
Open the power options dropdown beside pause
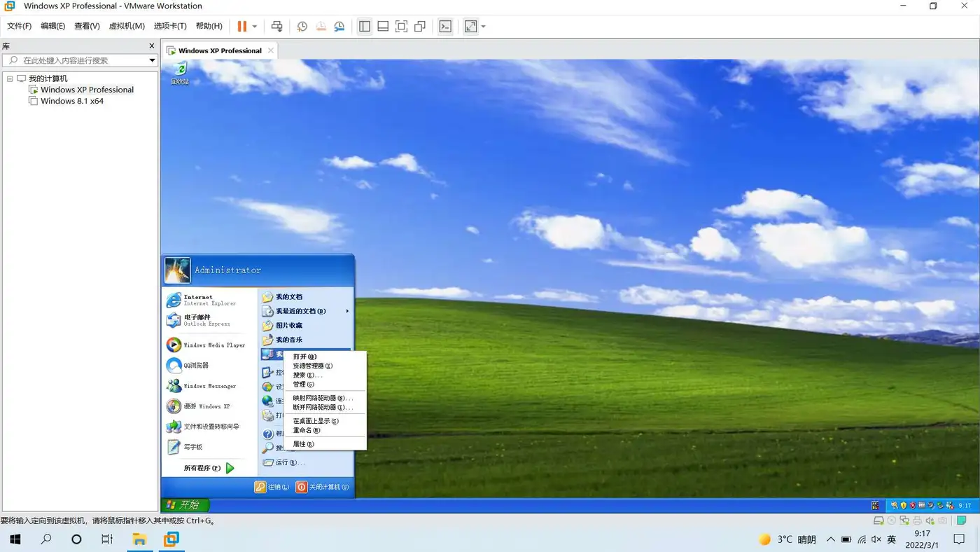pyautogui.click(x=255, y=27)
